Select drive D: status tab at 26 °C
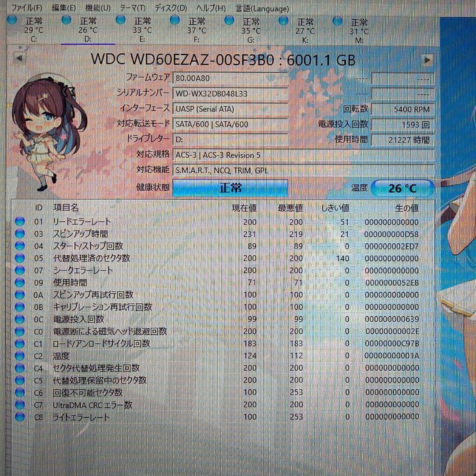 pos(88,30)
